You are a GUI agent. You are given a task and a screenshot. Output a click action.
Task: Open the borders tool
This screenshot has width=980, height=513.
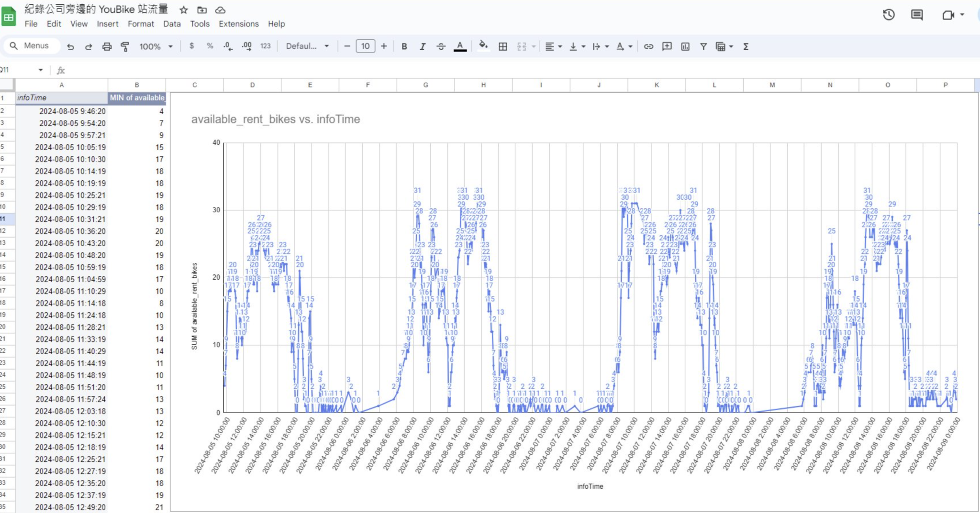503,46
